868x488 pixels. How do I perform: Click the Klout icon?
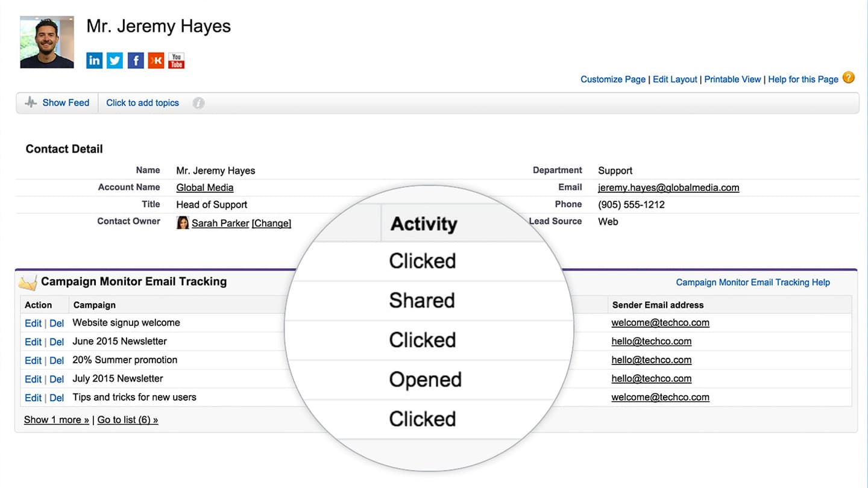[156, 60]
